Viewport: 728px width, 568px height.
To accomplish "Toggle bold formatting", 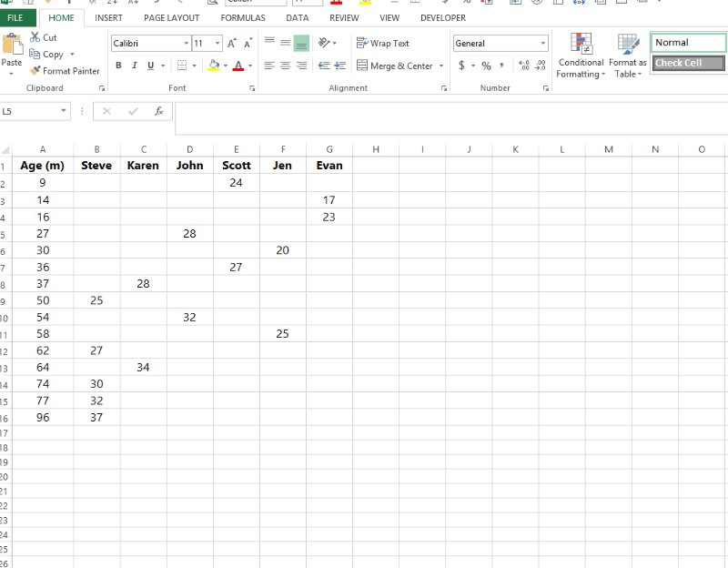I will [x=118, y=66].
